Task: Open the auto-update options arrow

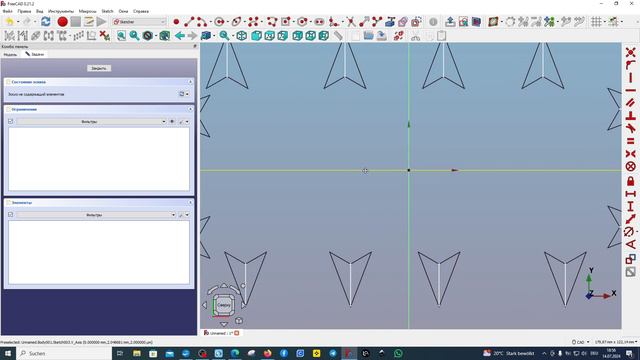Action: click(x=187, y=94)
